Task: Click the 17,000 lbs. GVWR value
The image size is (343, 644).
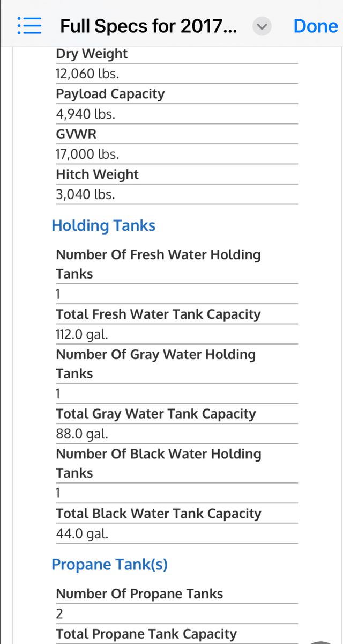Action: tap(87, 155)
